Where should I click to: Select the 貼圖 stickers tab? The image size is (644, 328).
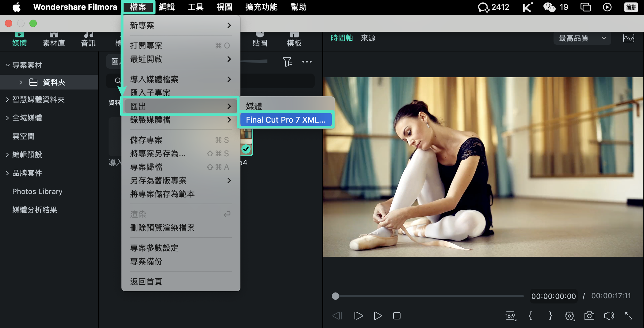[x=260, y=40]
